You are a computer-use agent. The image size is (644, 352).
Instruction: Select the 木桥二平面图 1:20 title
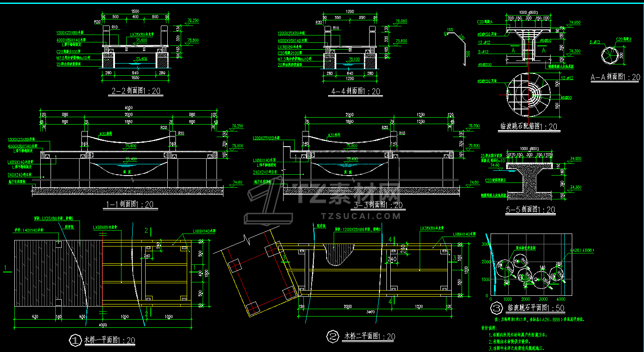click(x=369, y=336)
